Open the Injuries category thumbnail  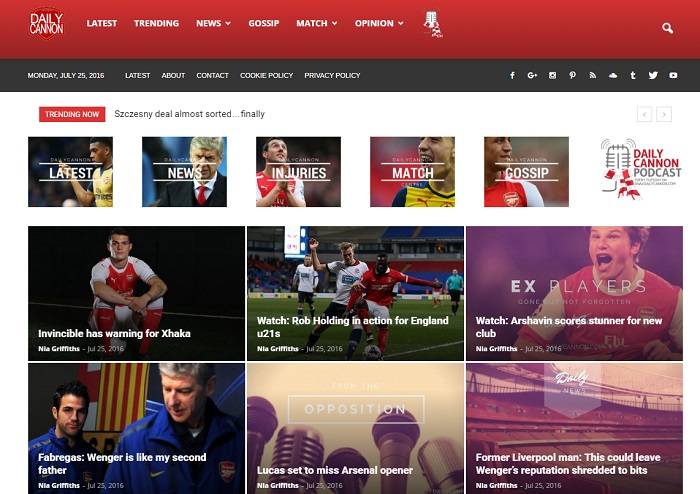(x=298, y=172)
